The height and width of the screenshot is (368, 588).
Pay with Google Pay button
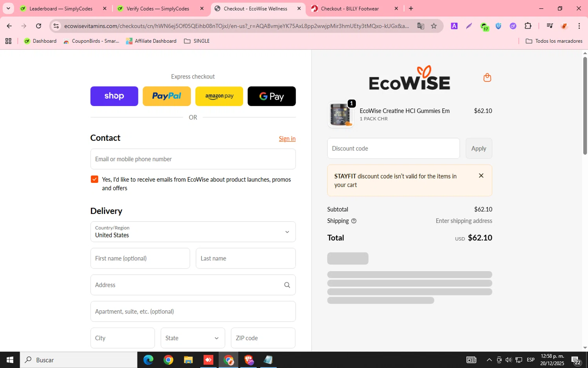tap(272, 96)
